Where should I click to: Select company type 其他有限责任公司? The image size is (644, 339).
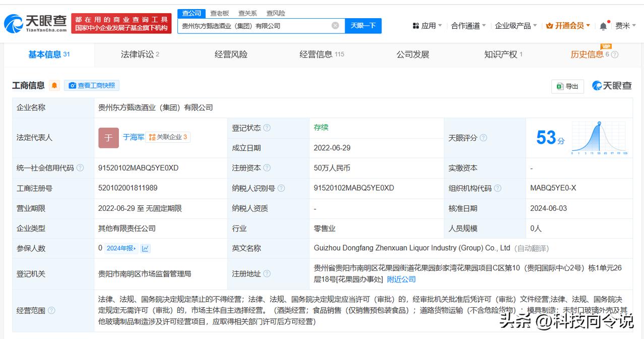click(x=127, y=228)
